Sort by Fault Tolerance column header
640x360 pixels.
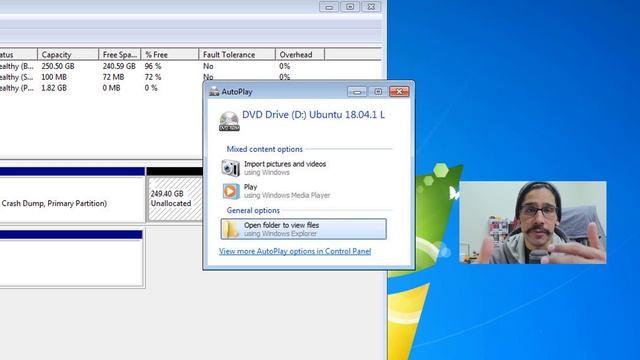(237, 54)
